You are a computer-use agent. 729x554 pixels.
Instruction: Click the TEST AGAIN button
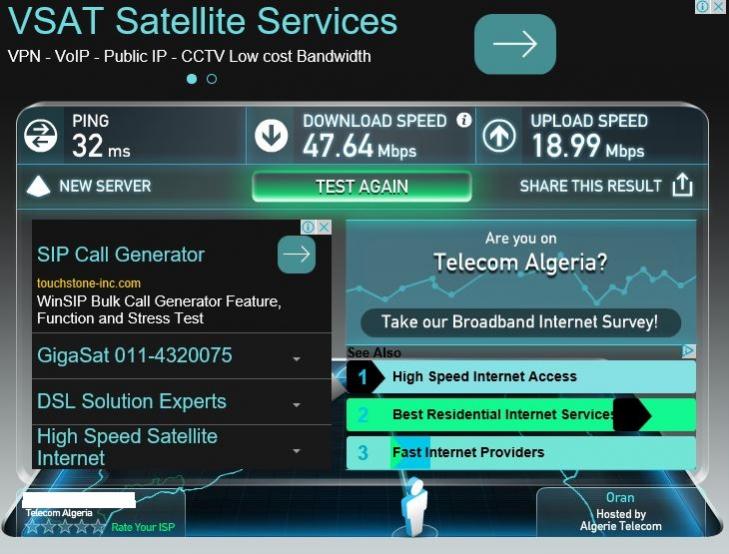[362, 186]
